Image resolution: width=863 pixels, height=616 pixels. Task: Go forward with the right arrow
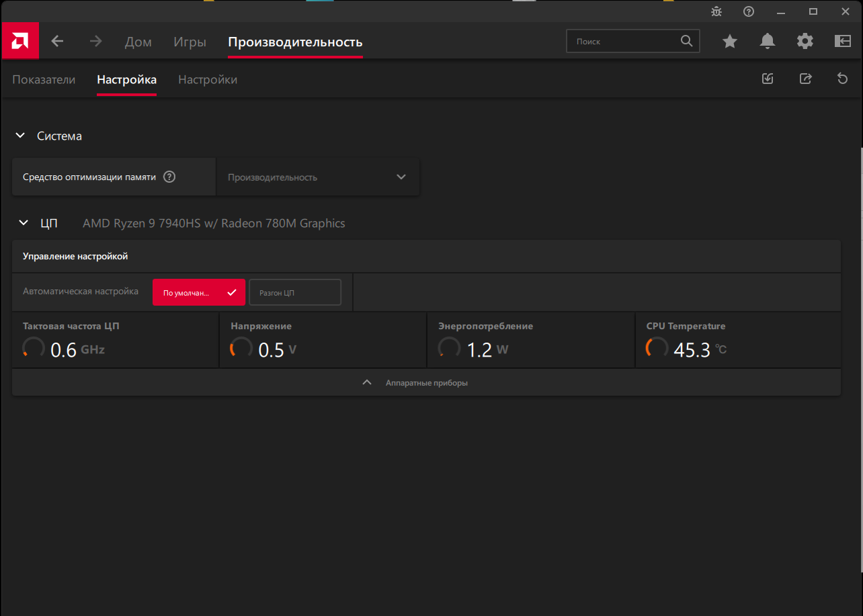click(x=96, y=41)
